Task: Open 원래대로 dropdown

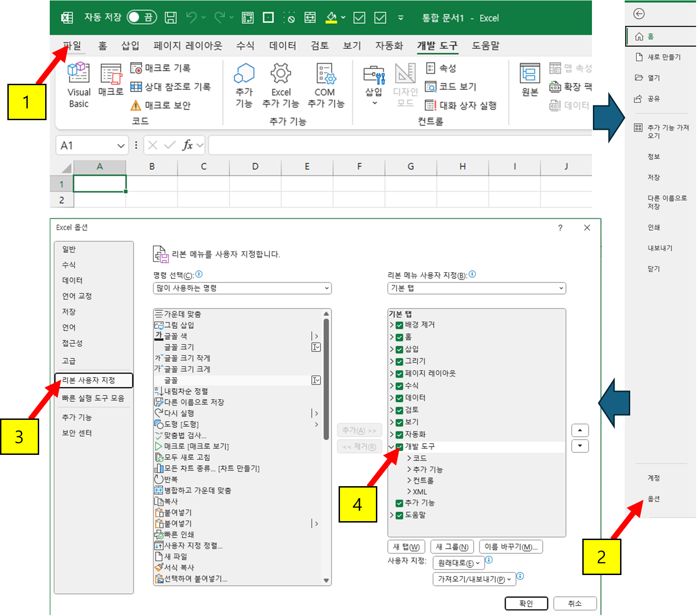Action: click(x=459, y=563)
